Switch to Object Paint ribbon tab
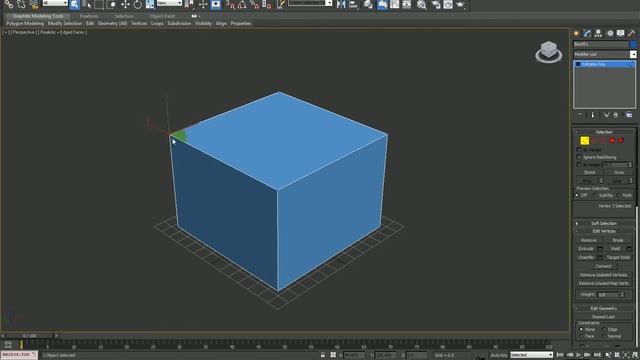Viewport: 640px width, 360px height. tap(162, 16)
